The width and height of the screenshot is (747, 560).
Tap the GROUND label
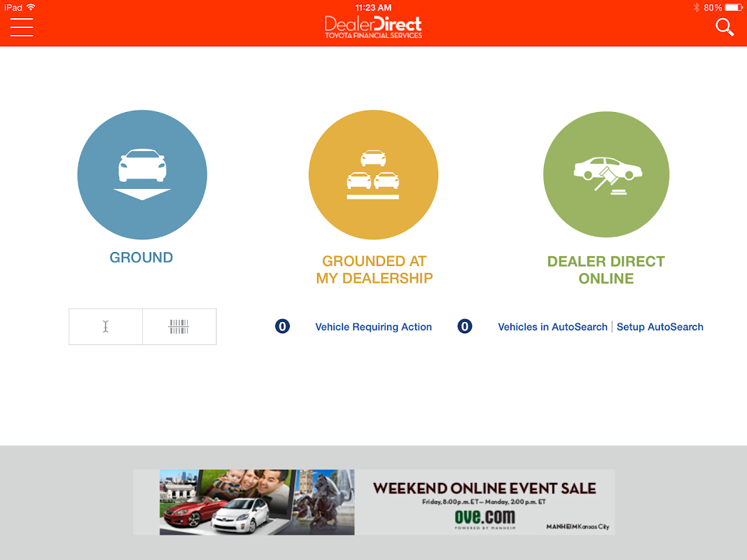click(141, 258)
